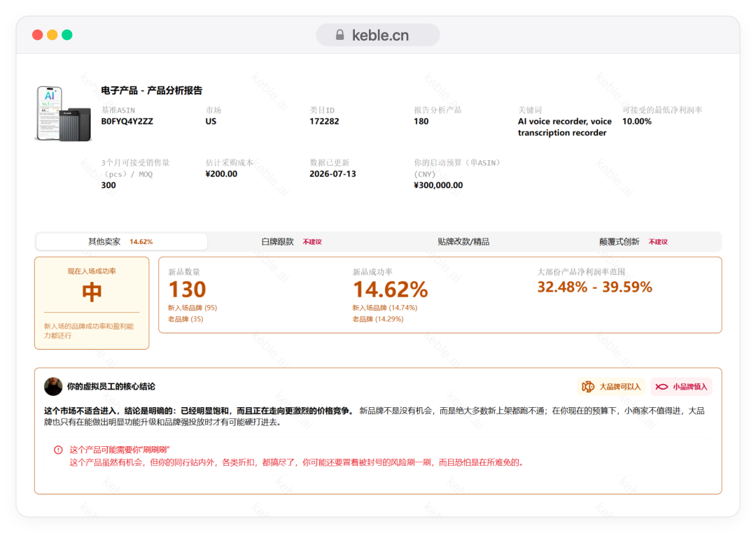Click the 不建议 tag beside 白牌跟款
The image size is (756, 533).
click(312, 242)
